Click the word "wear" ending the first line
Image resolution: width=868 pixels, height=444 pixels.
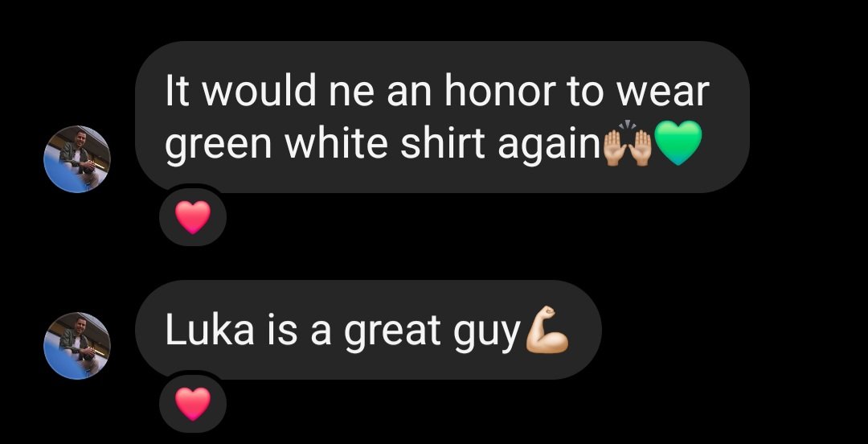(x=662, y=93)
